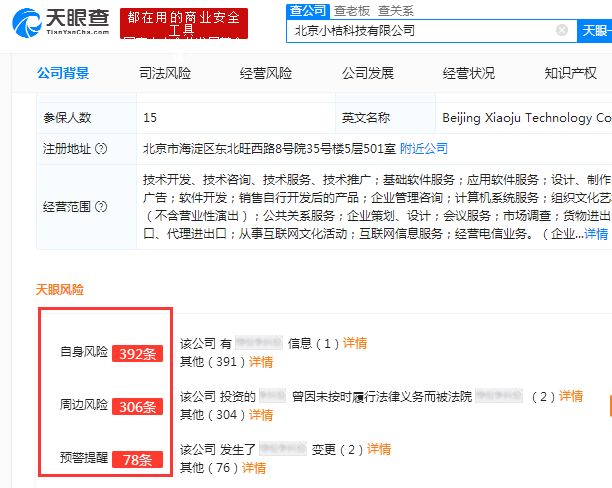Click the 78条 warning reminder badge
The width and height of the screenshot is (612, 488).
(137, 460)
